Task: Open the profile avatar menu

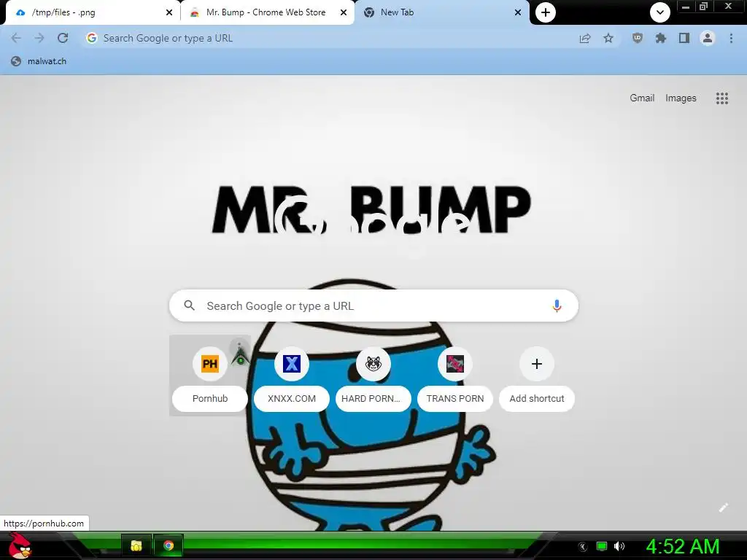Action: (x=708, y=38)
